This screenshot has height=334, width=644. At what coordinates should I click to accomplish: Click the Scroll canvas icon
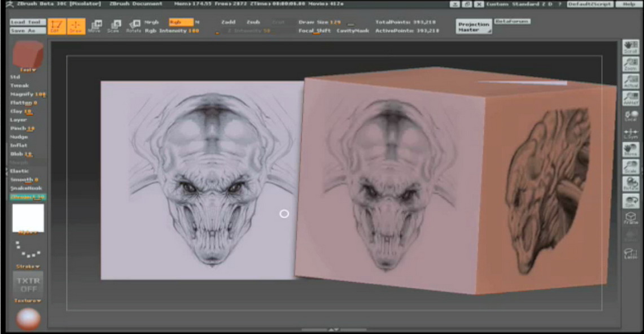(x=630, y=47)
